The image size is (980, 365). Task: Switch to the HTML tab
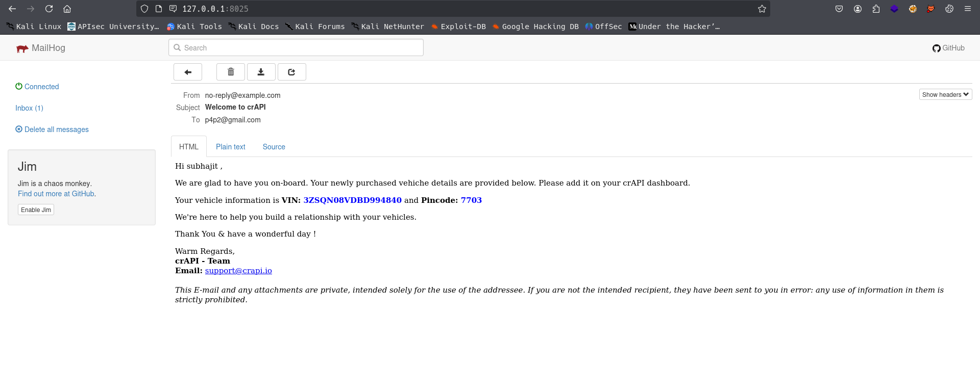tap(189, 147)
